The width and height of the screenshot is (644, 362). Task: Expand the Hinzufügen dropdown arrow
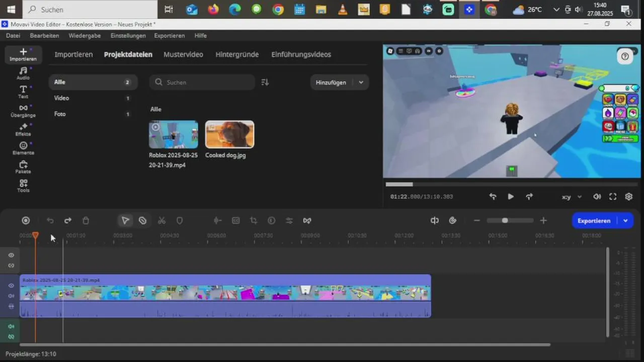point(361,82)
